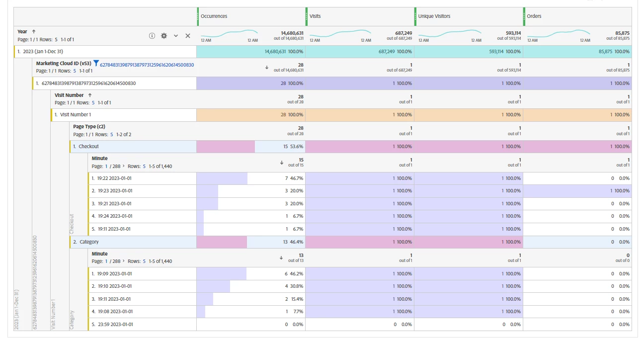The height and width of the screenshot is (342, 644).
Task: Grab the green handle on the Occurrences column
Action: (x=198, y=16)
